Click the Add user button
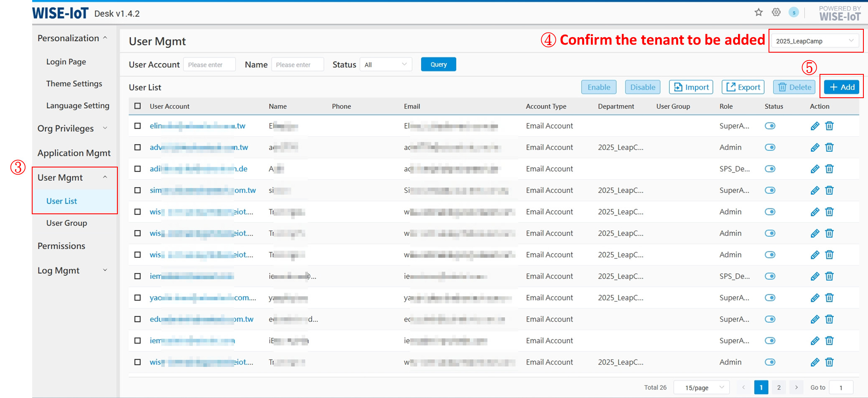The height and width of the screenshot is (398, 868). click(x=842, y=87)
